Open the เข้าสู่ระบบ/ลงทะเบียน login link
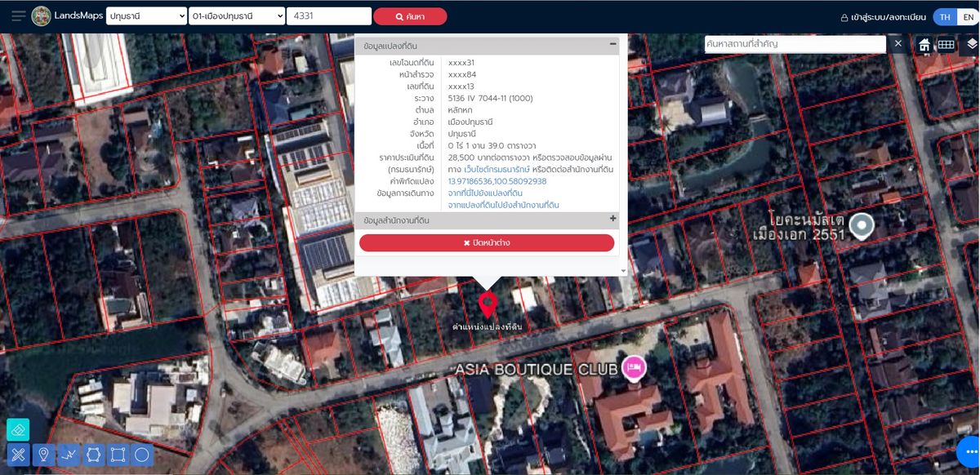The height and width of the screenshot is (475, 980). pyautogui.click(x=890, y=17)
